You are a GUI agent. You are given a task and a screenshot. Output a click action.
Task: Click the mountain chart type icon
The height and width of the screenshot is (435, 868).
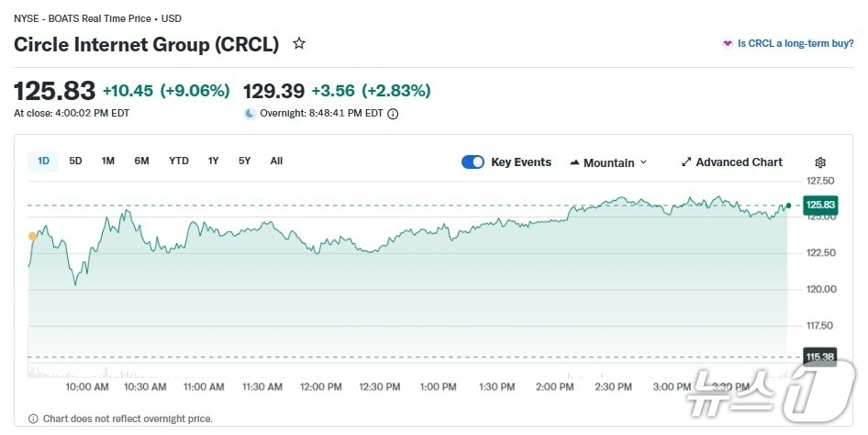pos(574,162)
